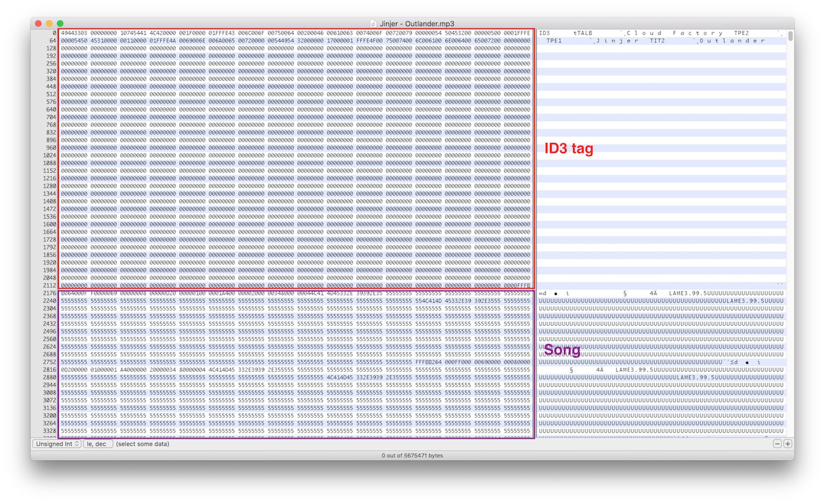Open the 'le, dec' format dropdown
This screenshot has width=825, height=504.
point(97,444)
